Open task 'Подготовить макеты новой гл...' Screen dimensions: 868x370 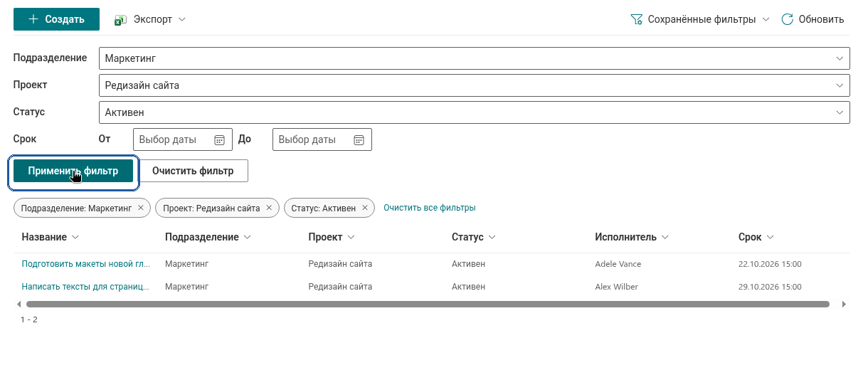[x=85, y=264]
